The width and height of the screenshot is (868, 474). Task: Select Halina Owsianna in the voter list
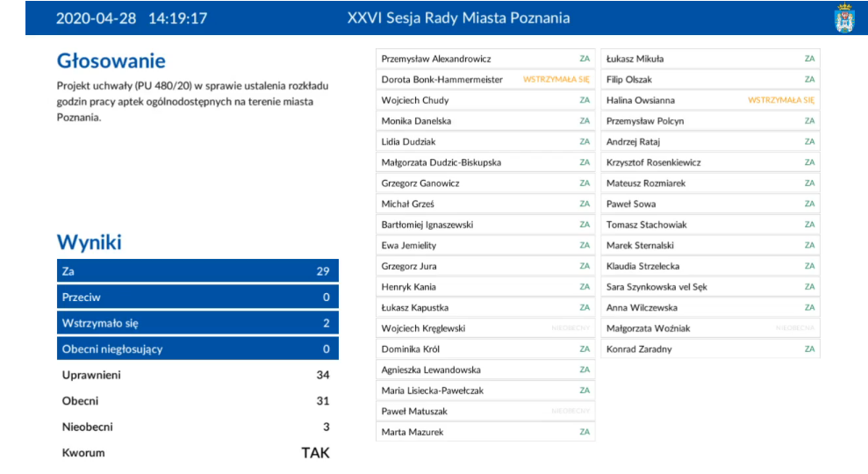[640, 100]
